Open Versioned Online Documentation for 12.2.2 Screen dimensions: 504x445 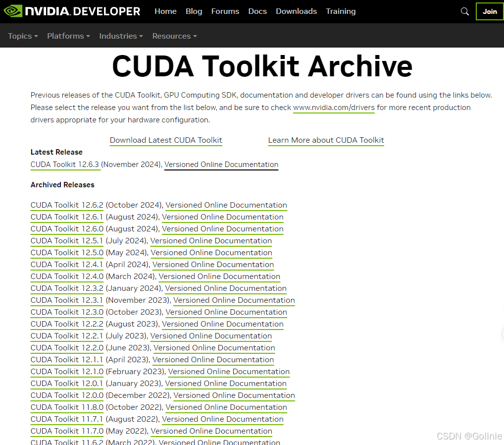pos(223,324)
